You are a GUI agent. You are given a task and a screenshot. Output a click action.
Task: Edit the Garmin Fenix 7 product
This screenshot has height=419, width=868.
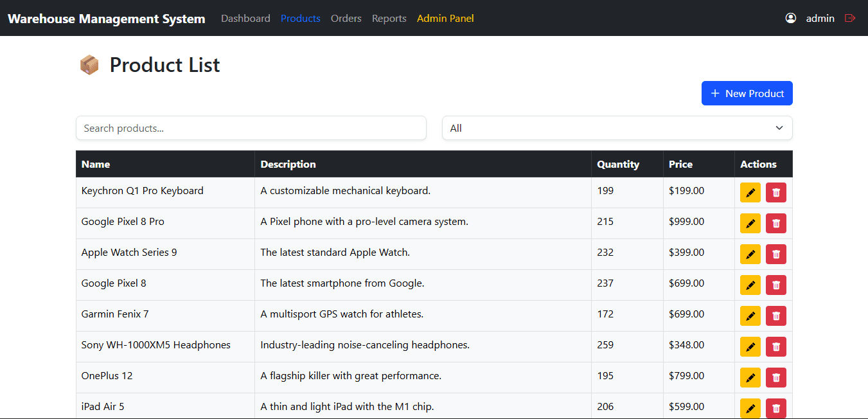pos(750,316)
